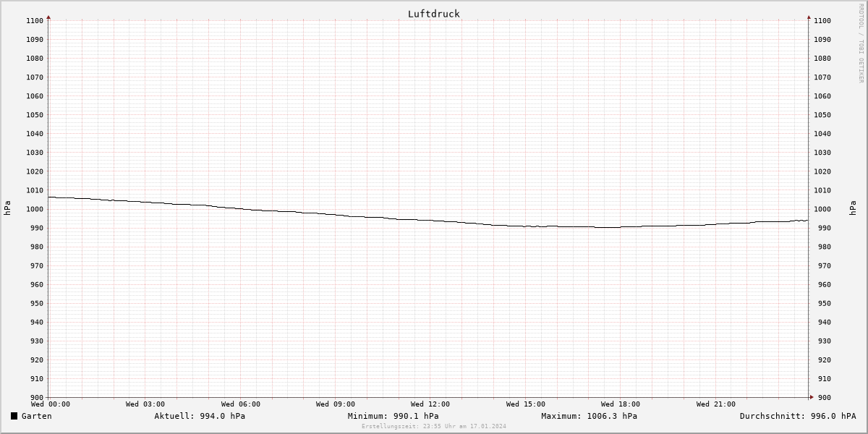Select the Aktuell: 994.0 hPa value
868x434 pixels.
(x=200, y=416)
